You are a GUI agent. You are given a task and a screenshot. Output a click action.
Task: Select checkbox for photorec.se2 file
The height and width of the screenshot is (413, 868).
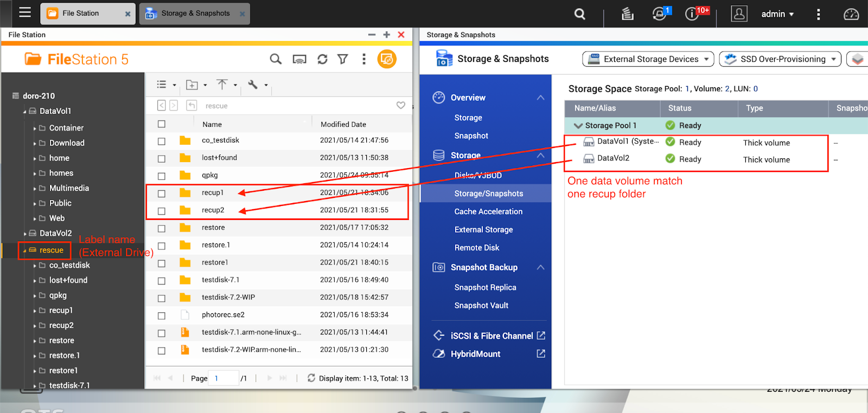click(x=162, y=315)
